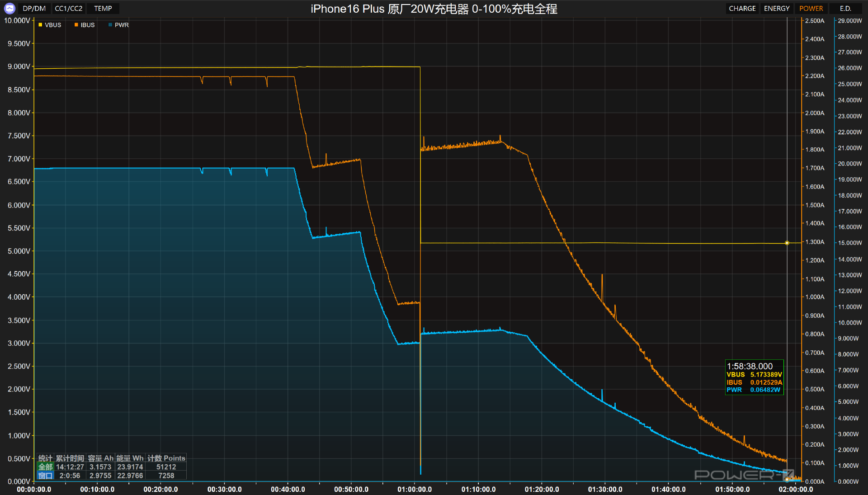Click the 累计时间 column header

coord(70,458)
